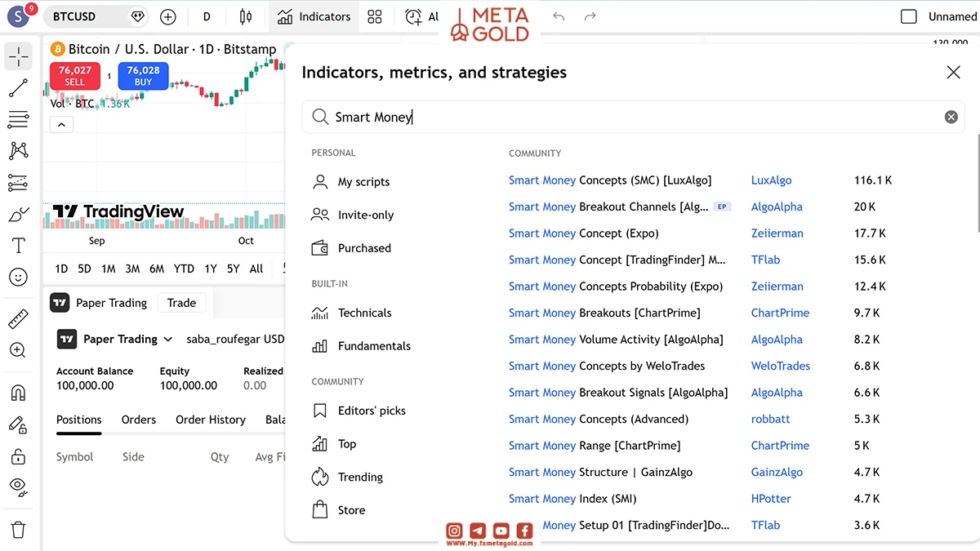Screen dimensions: 980x551
Task: Collapse the chart legend chevron under Vol
Action: [62, 125]
